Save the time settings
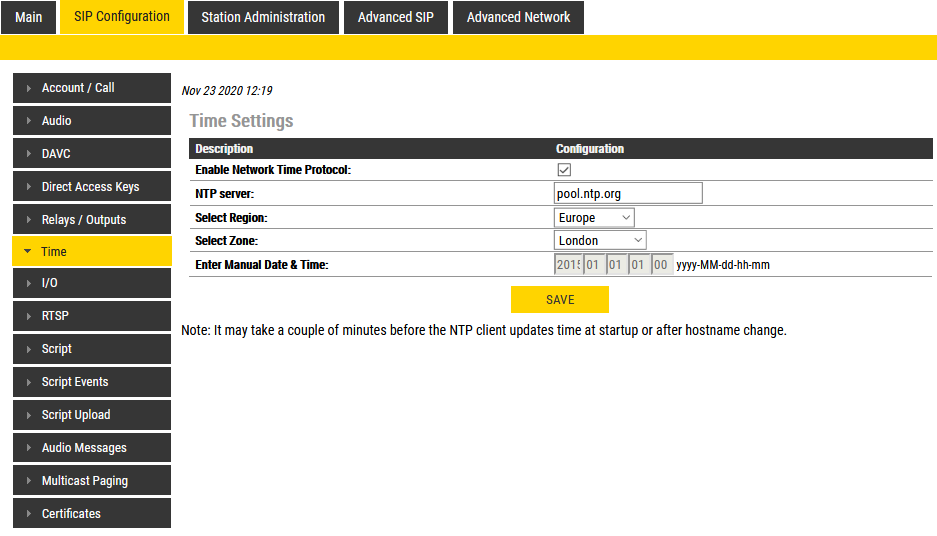Screen dimensions: 937x536 (x=560, y=300)
